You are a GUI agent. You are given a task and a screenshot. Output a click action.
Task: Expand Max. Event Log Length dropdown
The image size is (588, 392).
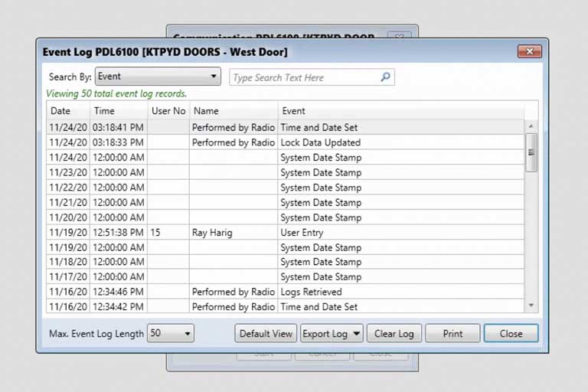pos(188,334)
